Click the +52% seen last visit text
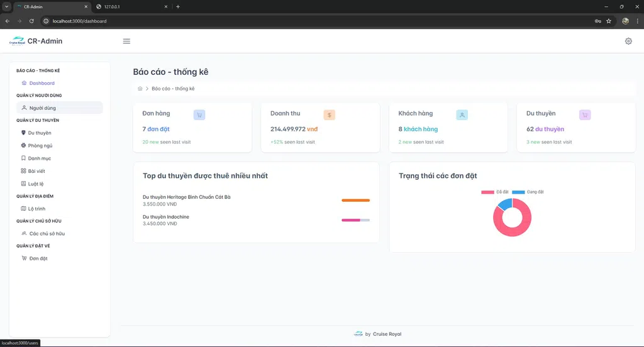The width and height of the screenshot is (644, 347). click(293, 142)
